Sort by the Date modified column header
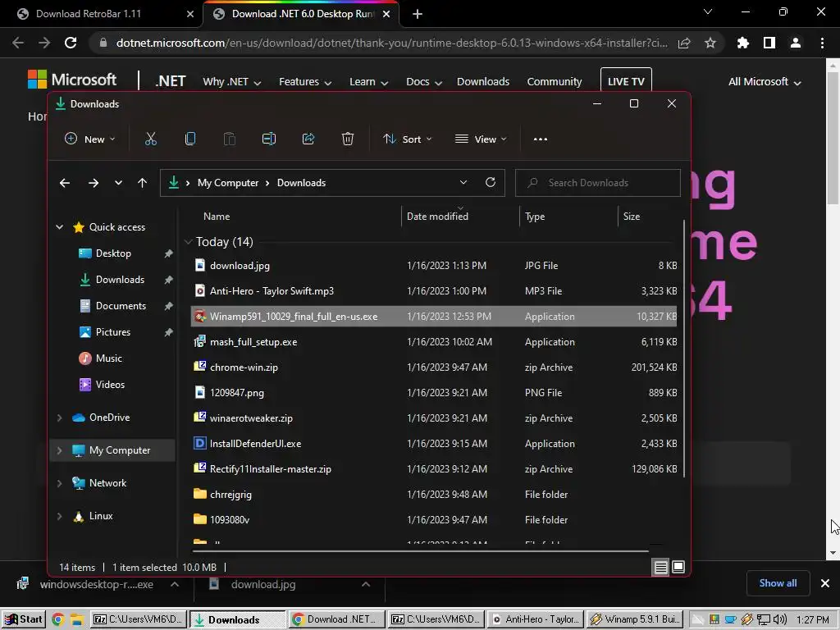 (x=459, y=217)
